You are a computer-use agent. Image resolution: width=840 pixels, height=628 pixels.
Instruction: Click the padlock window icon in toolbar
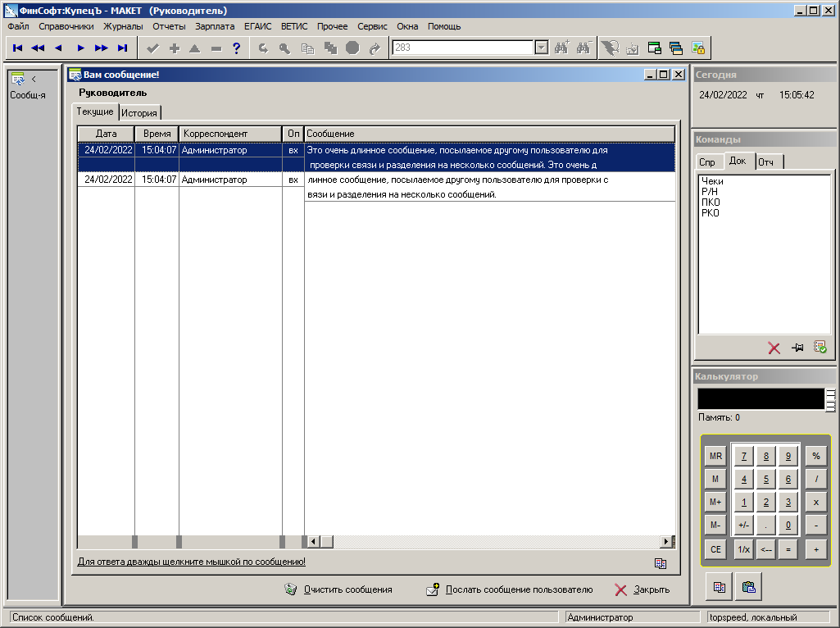(698, 48)
